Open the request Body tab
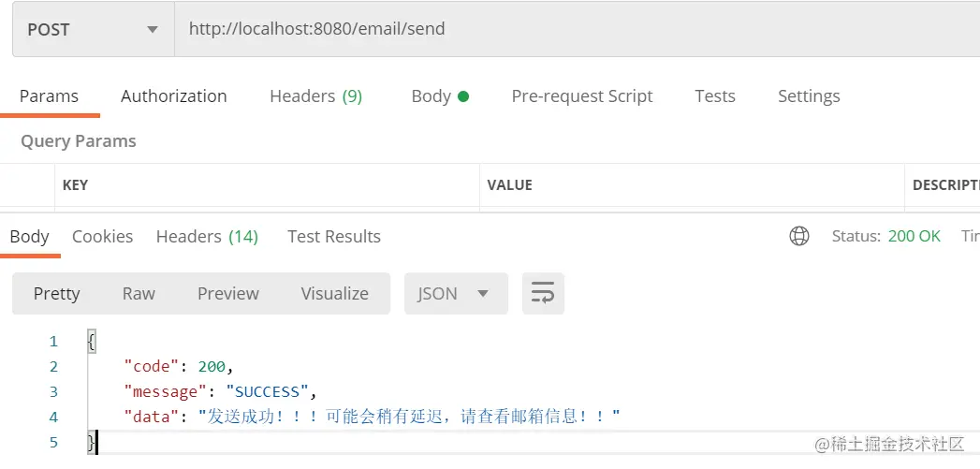This screenshot has height=469, width=980. point(440,96)
